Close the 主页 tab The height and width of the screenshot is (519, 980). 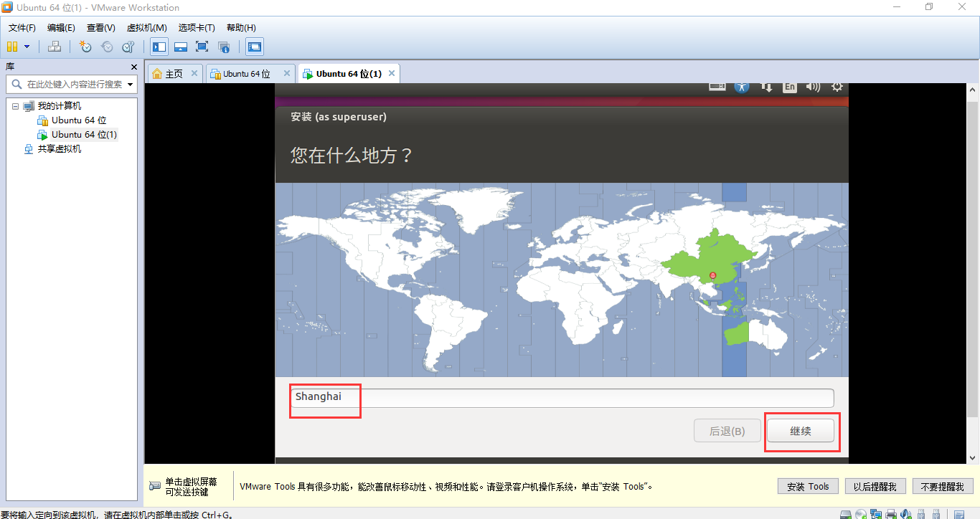point(194,73)
